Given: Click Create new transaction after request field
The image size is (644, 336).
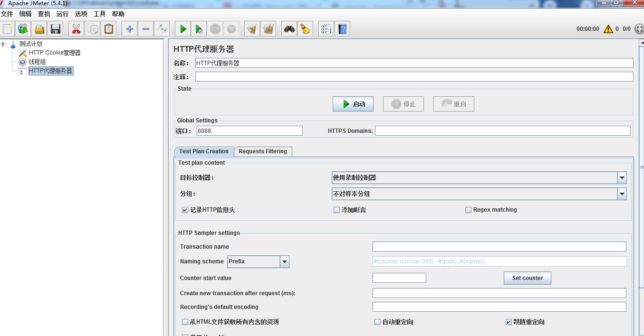Looking at the screenshot, I should [500, 293].
